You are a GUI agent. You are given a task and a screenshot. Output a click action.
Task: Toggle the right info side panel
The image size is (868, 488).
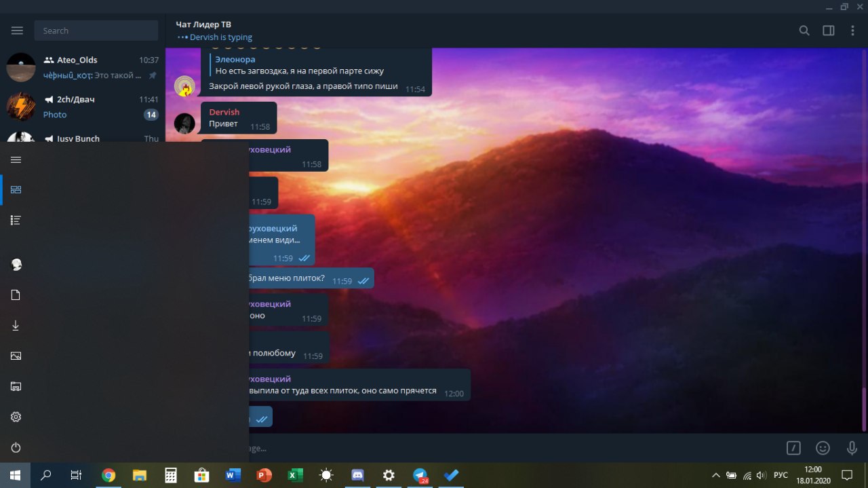tap(829, 31)
